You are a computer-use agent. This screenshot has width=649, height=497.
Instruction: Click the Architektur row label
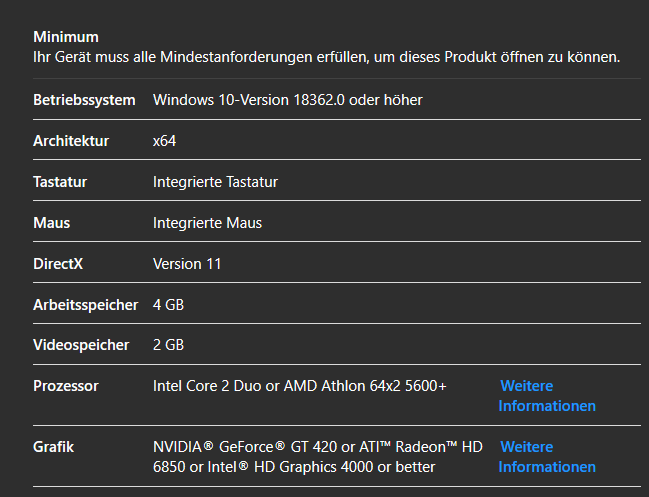71,141
